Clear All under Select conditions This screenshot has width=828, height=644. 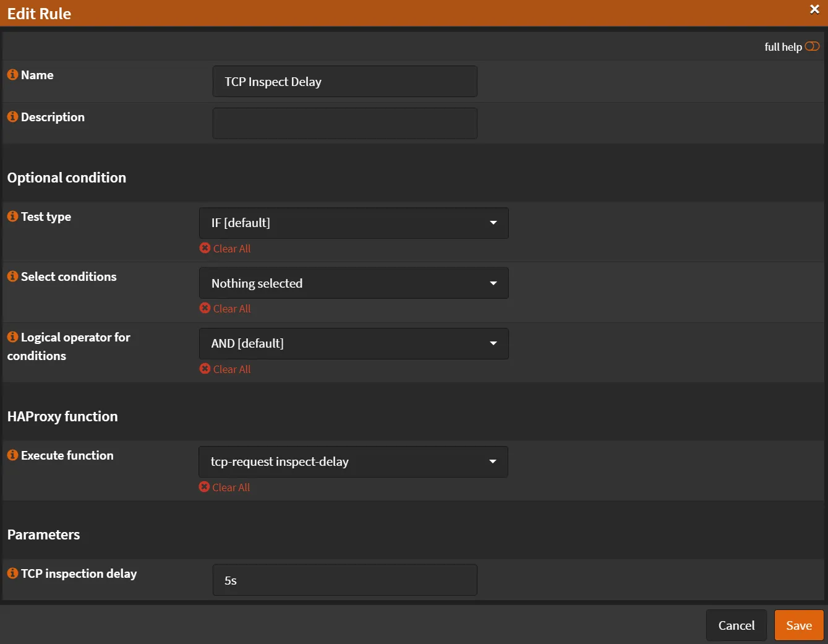pos(225,309)
